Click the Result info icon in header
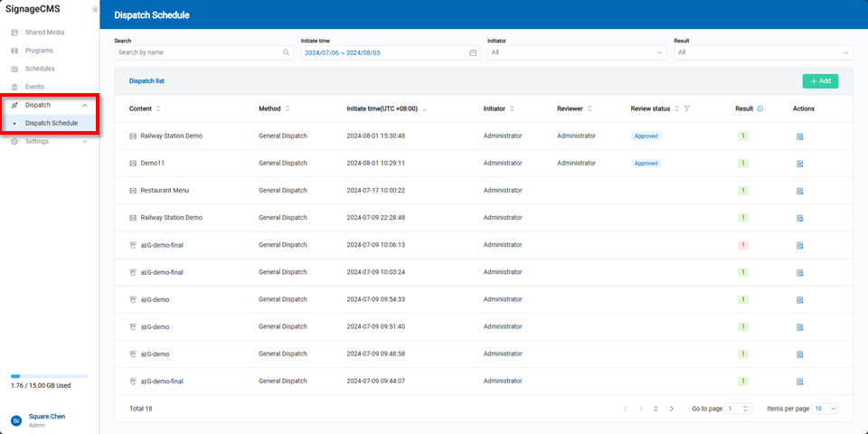 point(759,108)
